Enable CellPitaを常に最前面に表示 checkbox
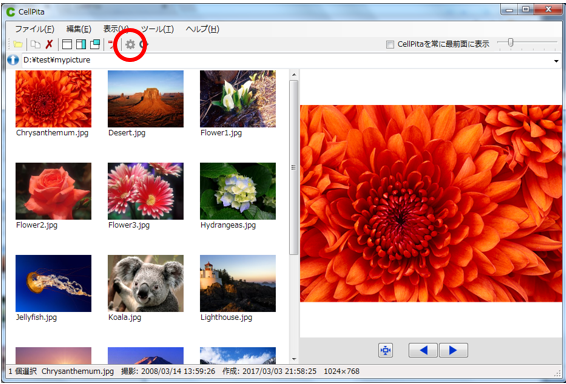Viewport: 566px width, 384px height. pyautogui.click(x=390, y=44)
